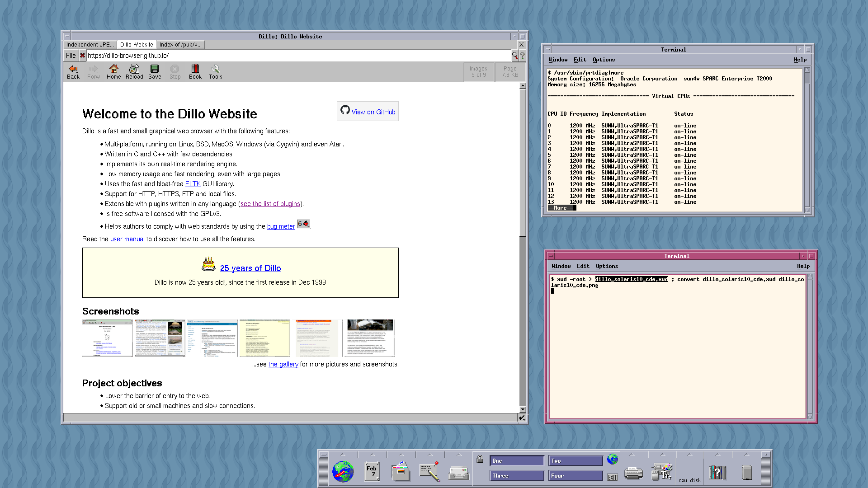868x488 pixels.
Task: Open Options menu in the upper Terminal
Action: pyautogui.click(x=604, y=60)
